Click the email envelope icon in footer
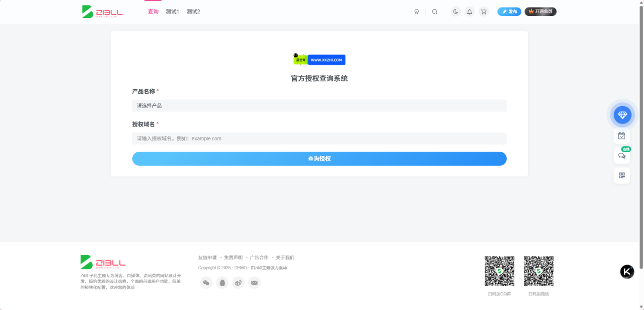The width and height of the screenshot is (644, 310). (254, 283)
